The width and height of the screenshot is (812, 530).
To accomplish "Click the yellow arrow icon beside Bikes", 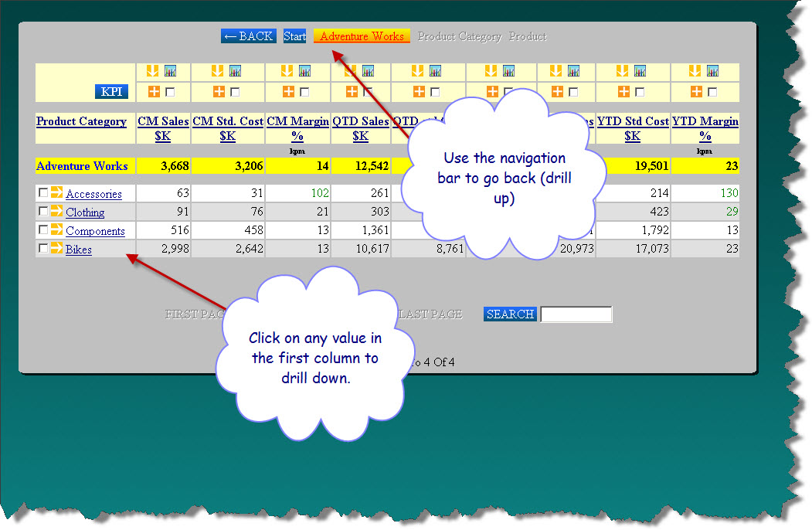I will point(56,248).
